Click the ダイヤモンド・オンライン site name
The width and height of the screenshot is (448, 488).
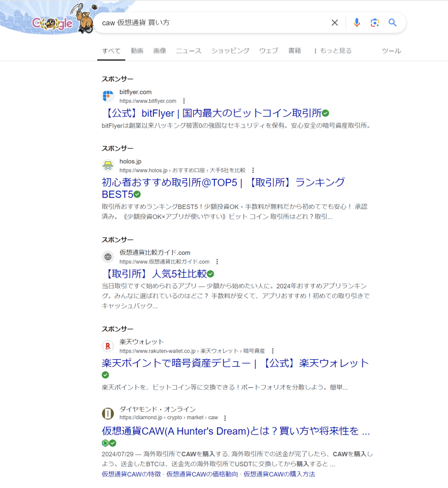coord(157,409)
